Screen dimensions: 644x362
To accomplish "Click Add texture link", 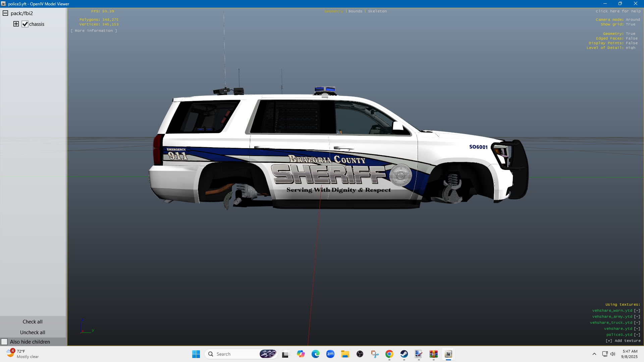I will click(623, 341).
